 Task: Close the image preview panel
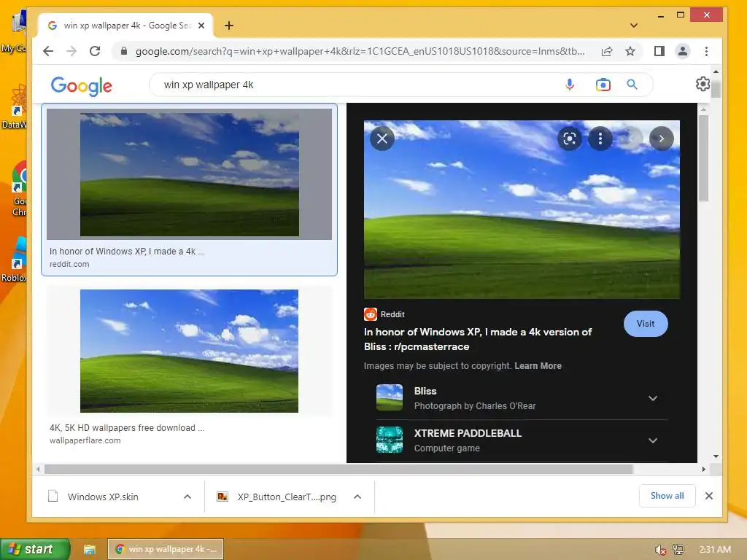tap(382, 139)
